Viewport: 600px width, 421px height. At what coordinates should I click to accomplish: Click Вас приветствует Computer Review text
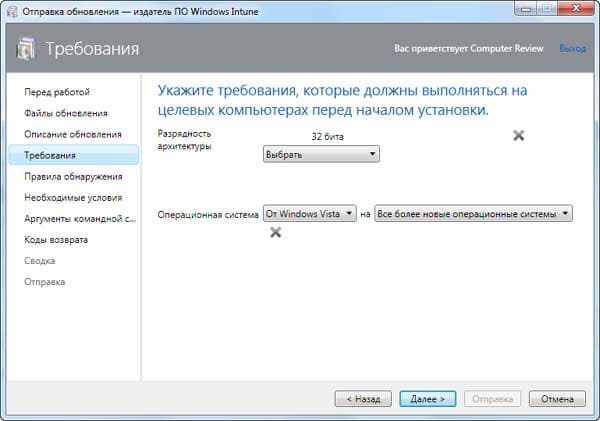pyautogui.click(x=469, y=48)
